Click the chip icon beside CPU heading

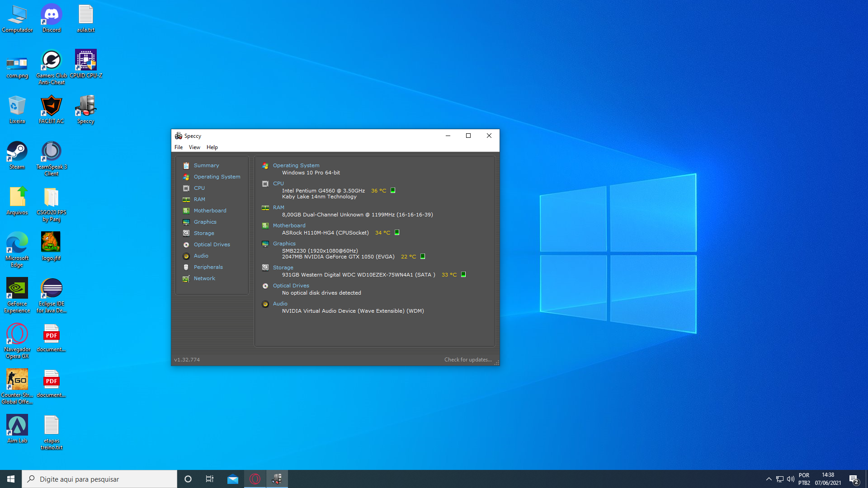pos(265,184)
